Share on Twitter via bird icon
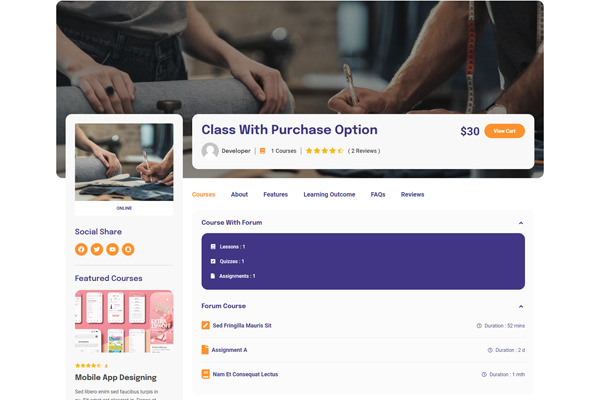 97,249
